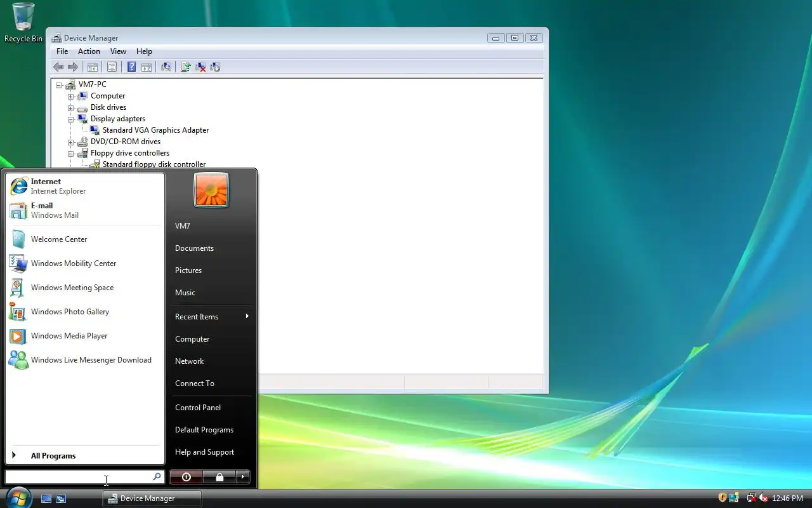812x508 pixels.
Task: Click the Windows Photo Gallery icon
Action: [x=18, y=312]
